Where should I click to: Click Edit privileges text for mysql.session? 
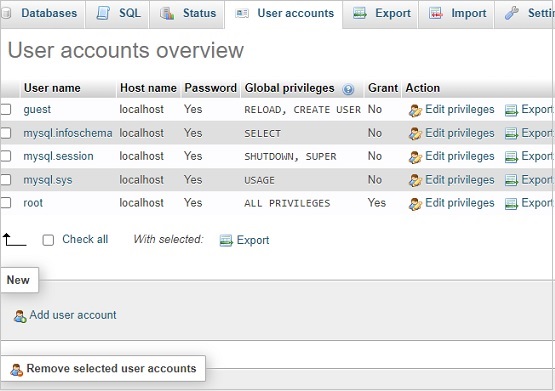click(x=460, y=156)
